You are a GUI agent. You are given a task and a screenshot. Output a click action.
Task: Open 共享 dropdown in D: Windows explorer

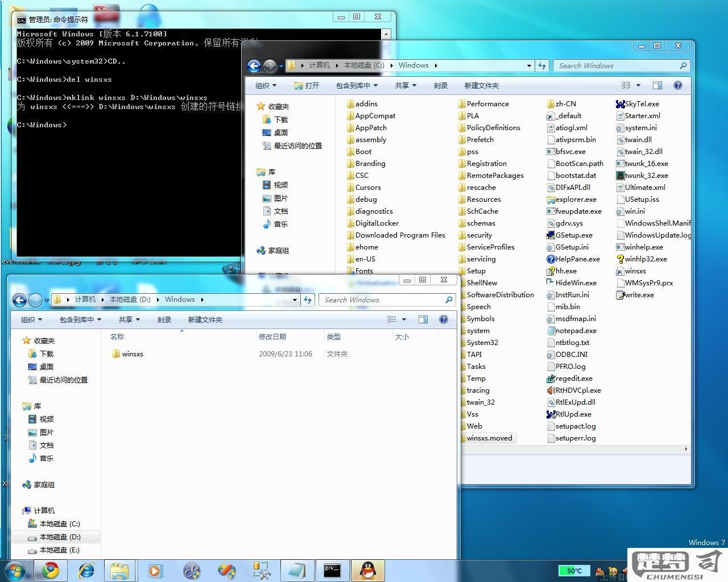(x=129, y=320)
